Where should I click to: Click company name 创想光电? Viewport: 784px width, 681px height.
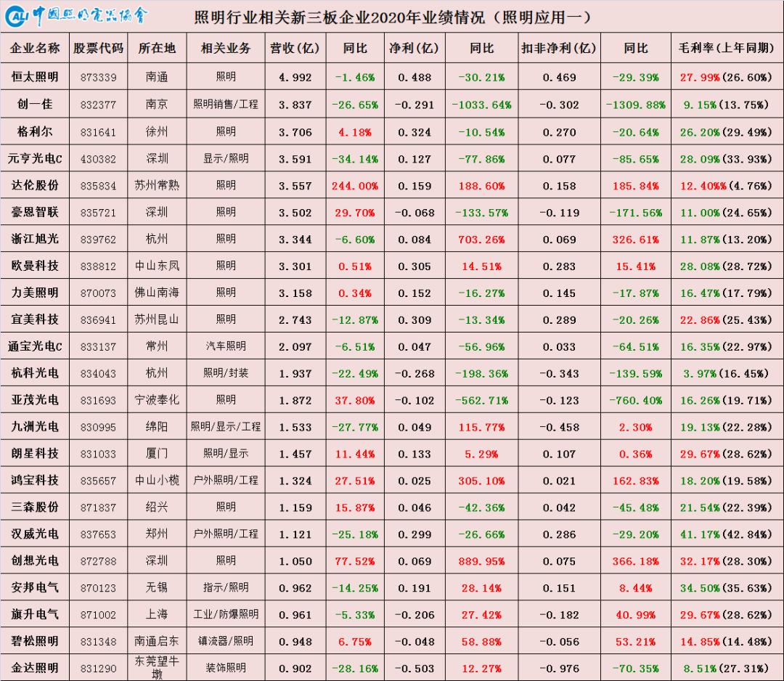pos(35,561)
